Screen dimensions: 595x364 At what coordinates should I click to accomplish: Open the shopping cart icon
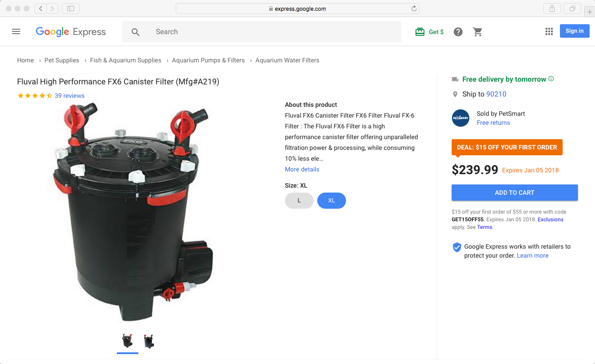point(478,32)
